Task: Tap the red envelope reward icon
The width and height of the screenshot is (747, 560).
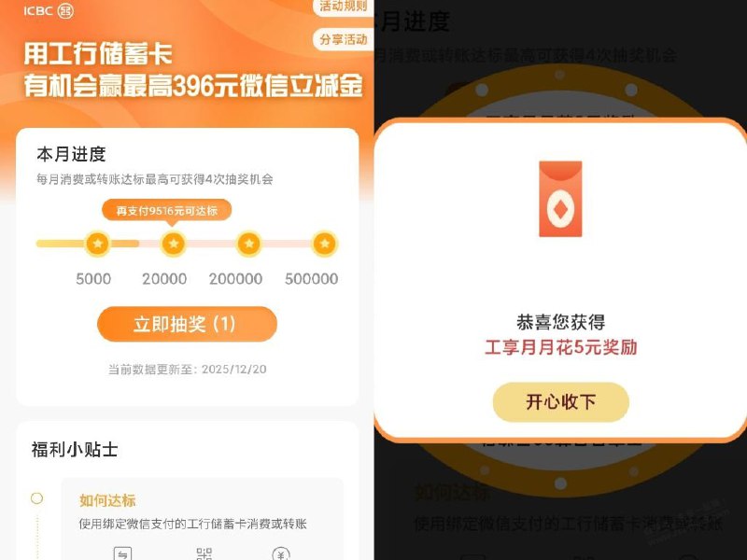Action: point(560,199)
